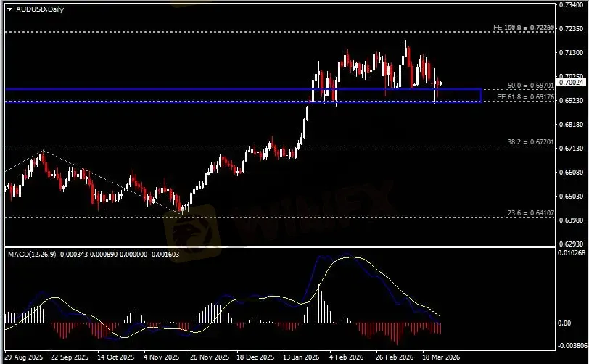Click the 29 Aug 2025 date label
The height and width of the screenshot is (364, 589).
pos(24,357)
